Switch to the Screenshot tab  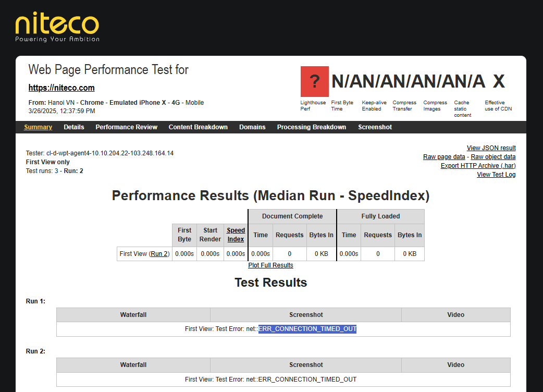click(x=375, y=127)
